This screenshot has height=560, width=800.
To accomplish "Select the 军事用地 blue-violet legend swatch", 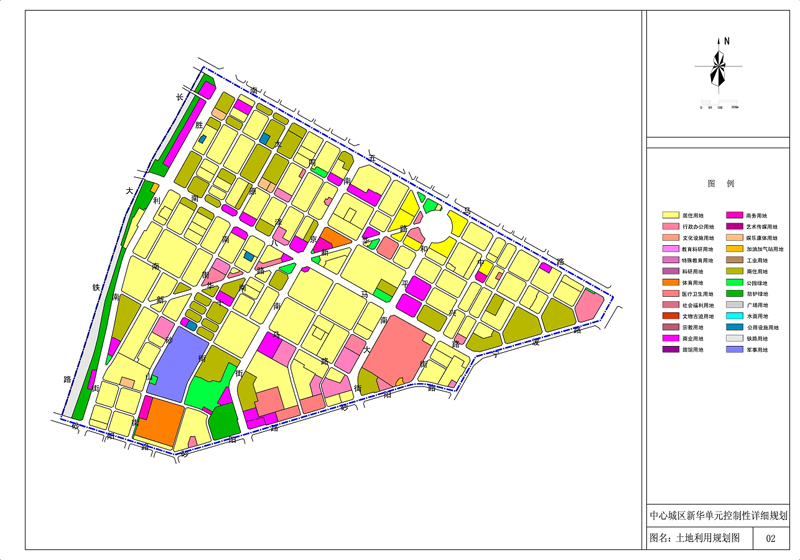I will 733,350.
